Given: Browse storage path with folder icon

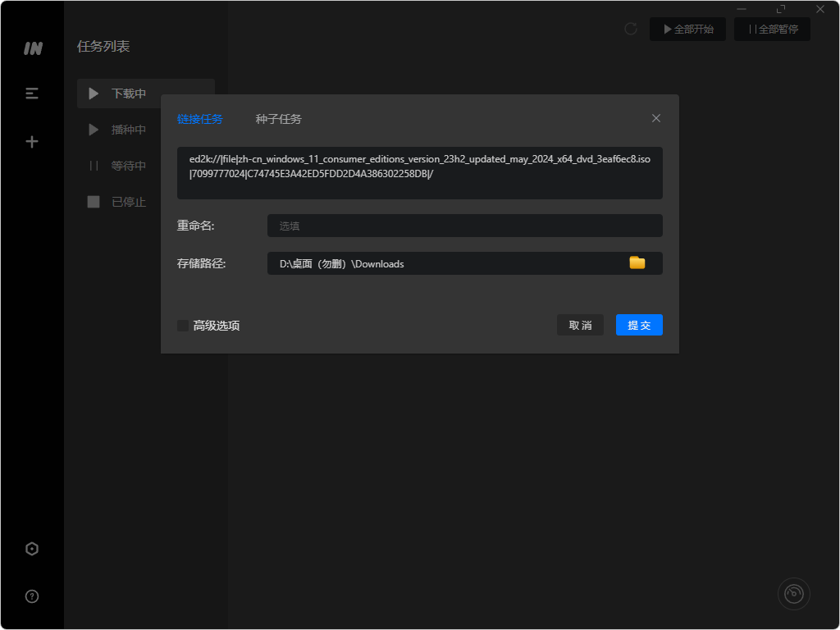Looking at the screenshot, I should click(x=637, y=263).
